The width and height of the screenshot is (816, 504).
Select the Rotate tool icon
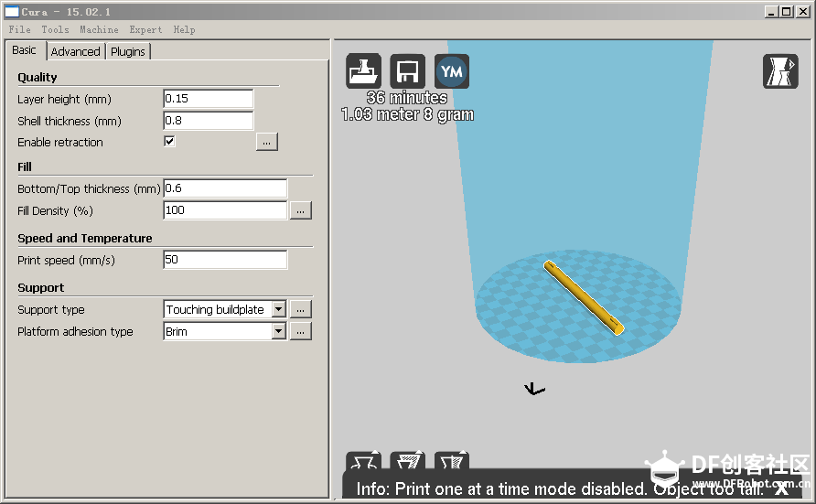[363, 461]
